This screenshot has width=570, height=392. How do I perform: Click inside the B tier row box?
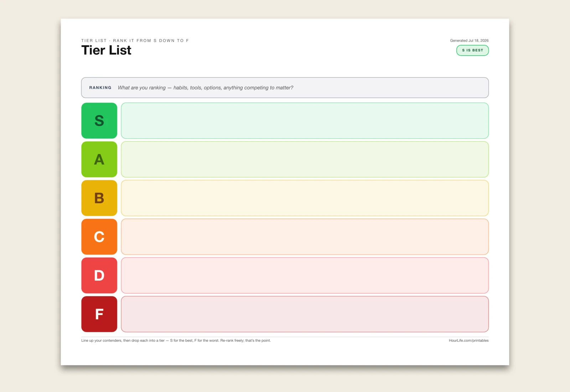[x=305, y=198]
